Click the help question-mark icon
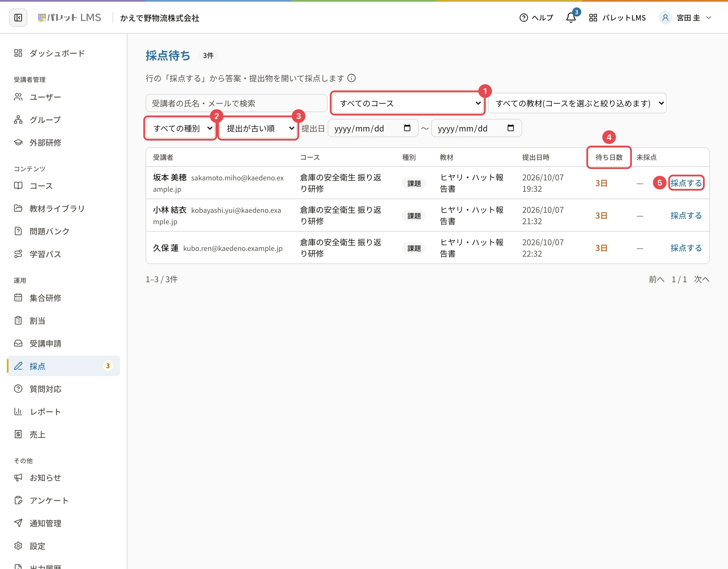The height and width of the screenshot is (569, 728). pos(524,18)
